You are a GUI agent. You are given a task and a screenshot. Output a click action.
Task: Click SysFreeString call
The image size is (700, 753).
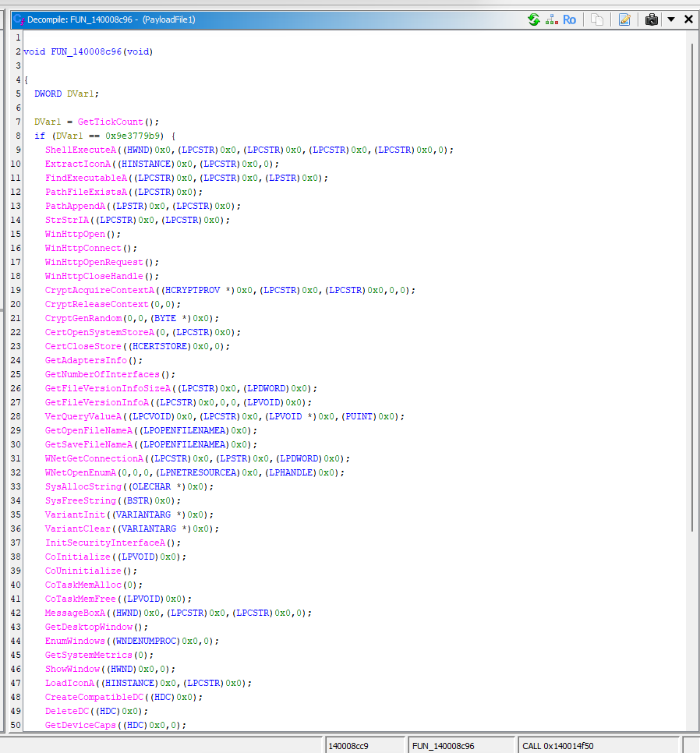[80, 500]
